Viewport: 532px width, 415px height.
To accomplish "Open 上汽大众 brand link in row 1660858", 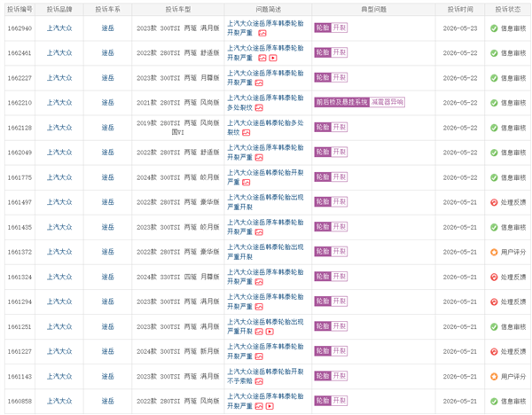I will tap(59, 401).
